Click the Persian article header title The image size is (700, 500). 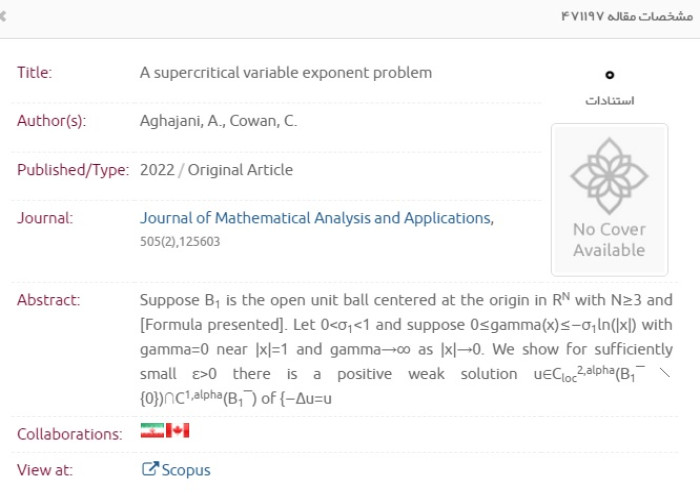point(627,17)
